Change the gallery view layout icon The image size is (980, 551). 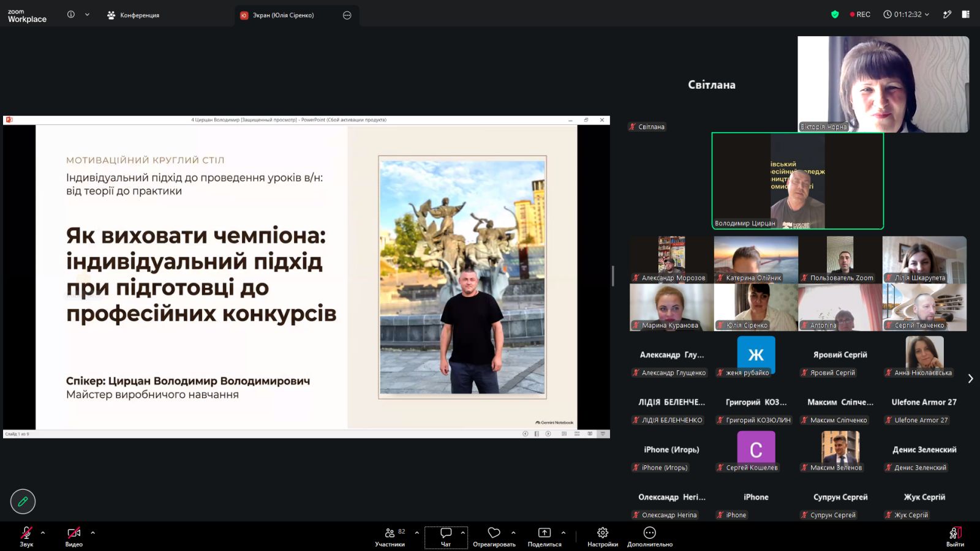[x=966, y=14]
